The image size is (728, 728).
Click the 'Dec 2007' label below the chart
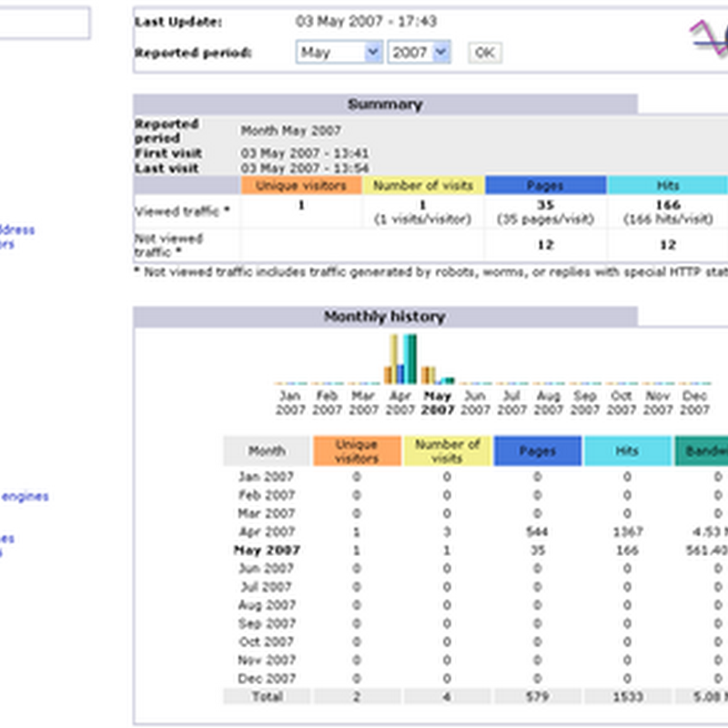coord(694,402)
